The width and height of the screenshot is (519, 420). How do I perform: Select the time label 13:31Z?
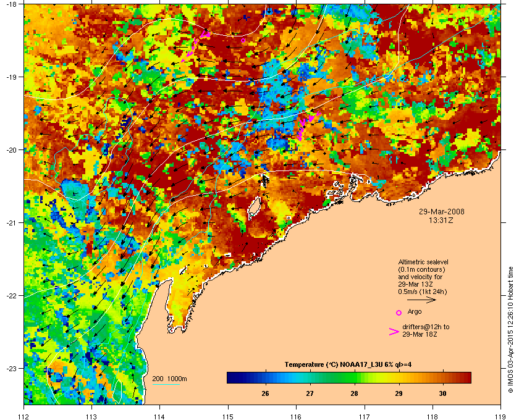442,220
